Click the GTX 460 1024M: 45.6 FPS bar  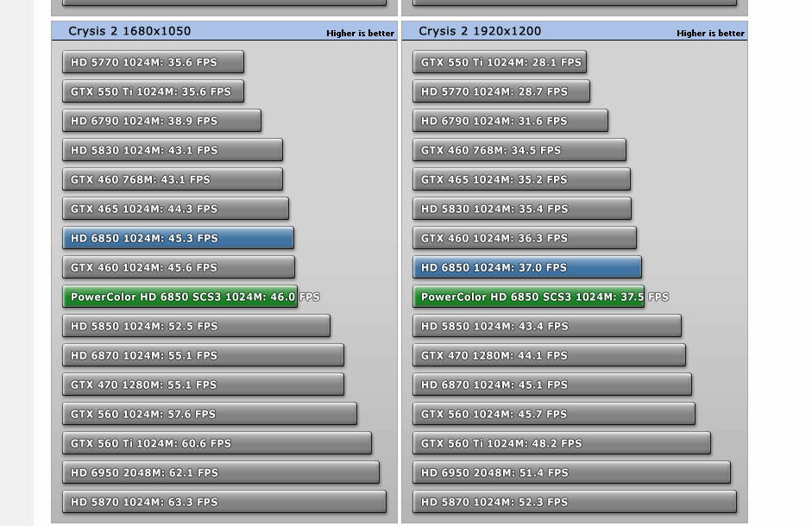(179, 267)
